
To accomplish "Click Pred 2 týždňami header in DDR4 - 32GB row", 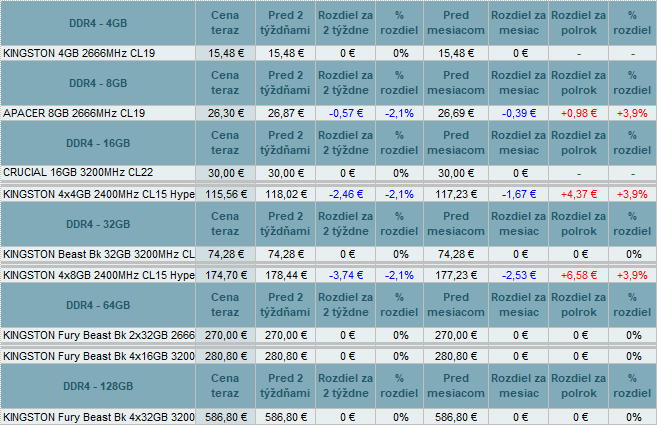I will (285, 224).
